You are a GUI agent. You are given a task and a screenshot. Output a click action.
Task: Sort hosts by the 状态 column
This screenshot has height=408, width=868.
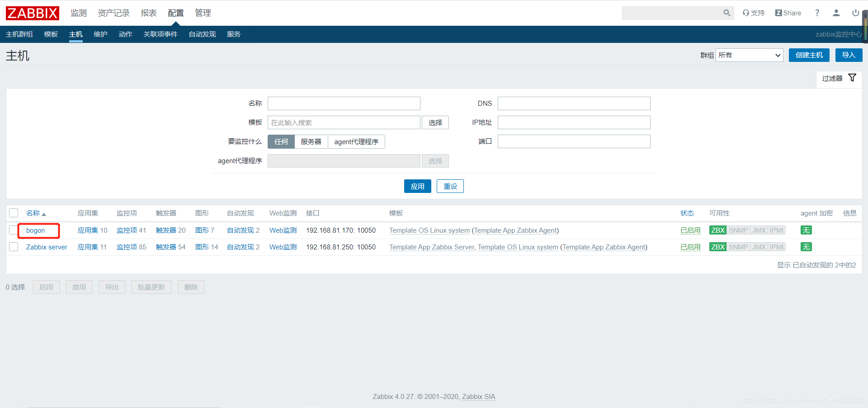(687, 213)
